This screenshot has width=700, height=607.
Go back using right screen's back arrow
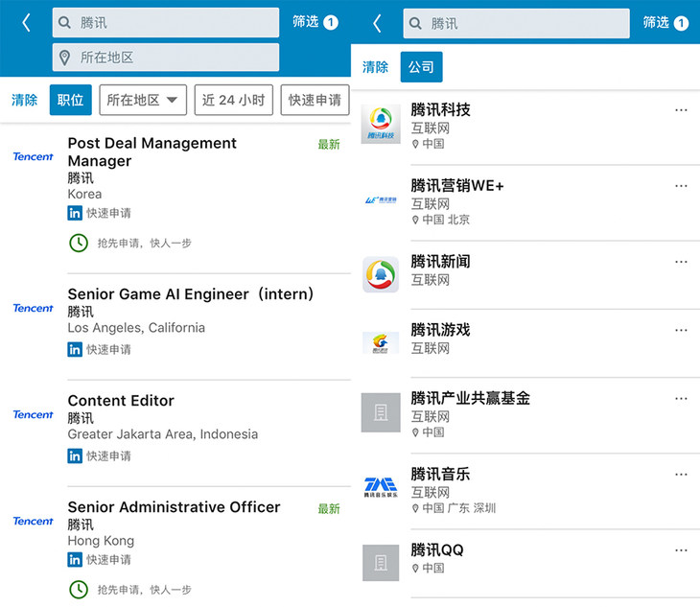[377, 23]
